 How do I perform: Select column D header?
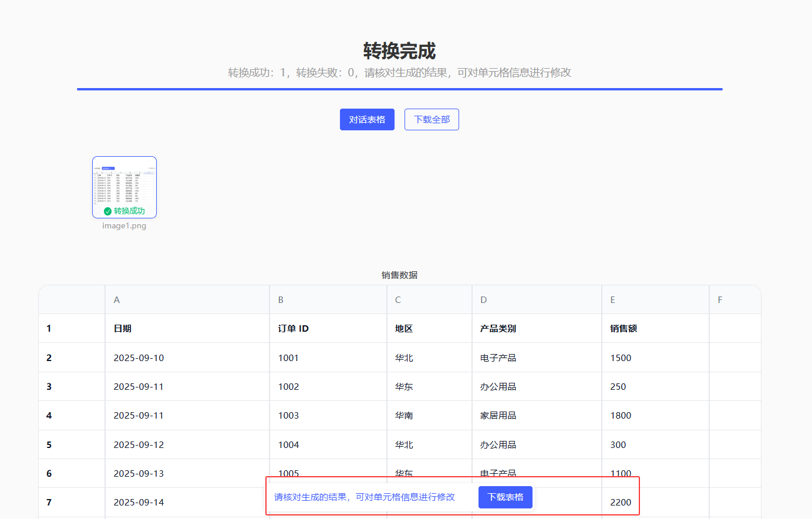pyautogui.click(x=537, y=300)
